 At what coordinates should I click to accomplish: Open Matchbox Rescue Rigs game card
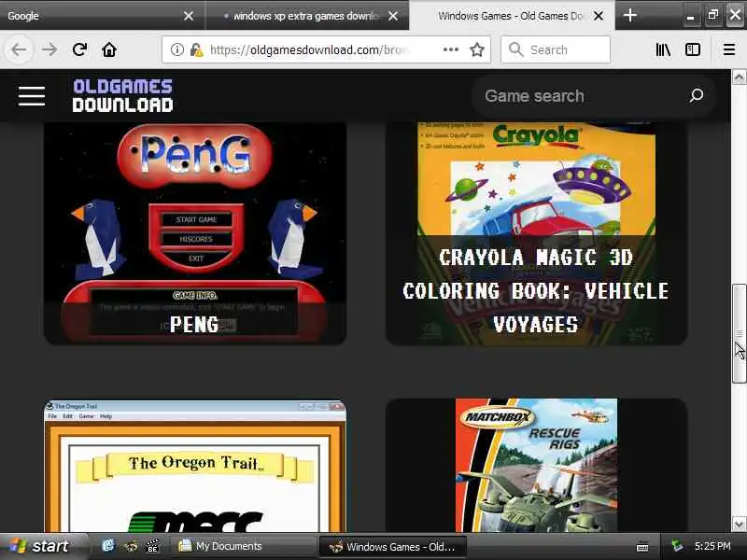click(536, 466)
